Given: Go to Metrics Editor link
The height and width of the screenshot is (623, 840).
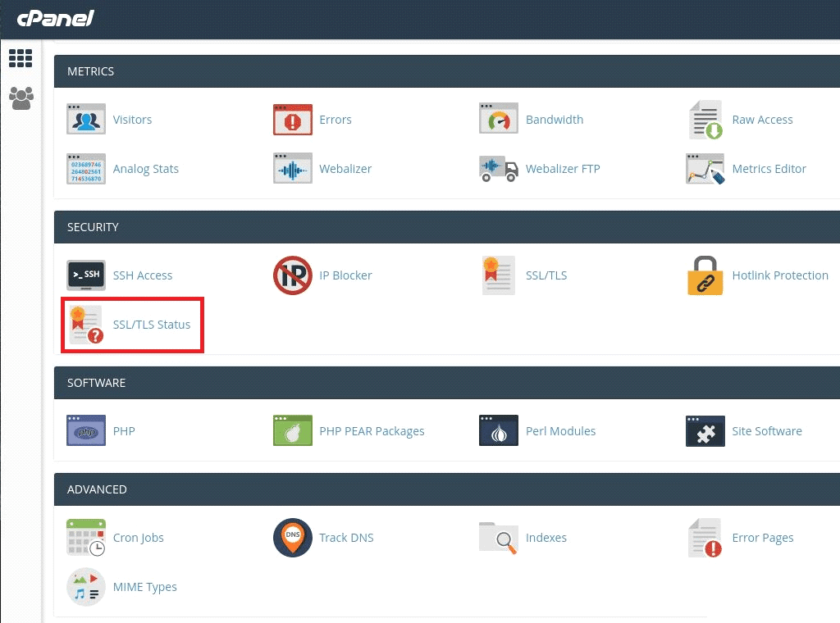Looking at the screenshot, I should click(x=769, y=169).
